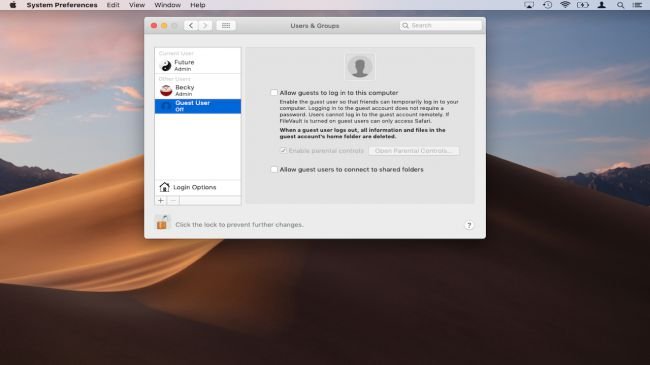The image size is (650, 365).
Task: Open the Time Machine menu bar icon
Action: (x=547, y=5)
